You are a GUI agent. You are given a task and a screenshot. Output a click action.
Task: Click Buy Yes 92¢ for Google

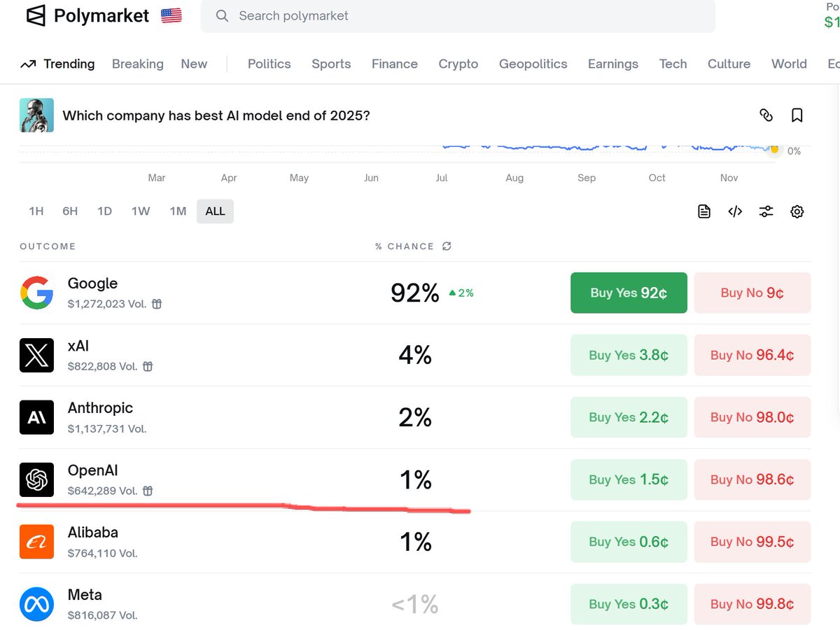629,293
